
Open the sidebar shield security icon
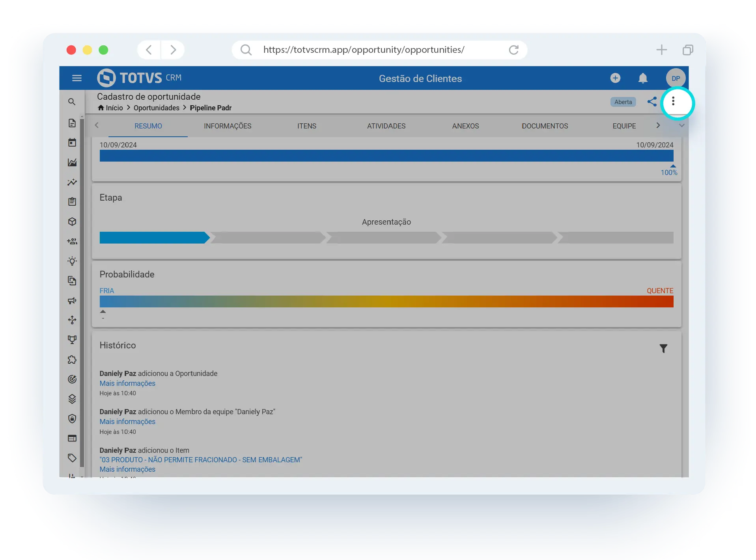click(x=72, y=419)
